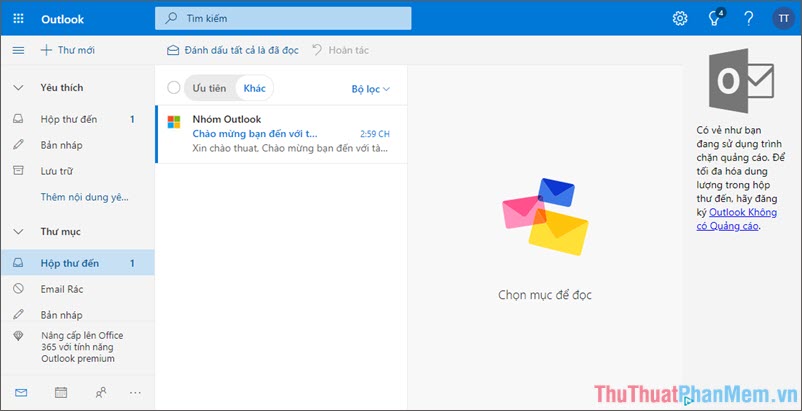The height and width of the screenshot is (411, 802).
Task: Click the open envelope mark-read icon
Action: pos(173,50)
